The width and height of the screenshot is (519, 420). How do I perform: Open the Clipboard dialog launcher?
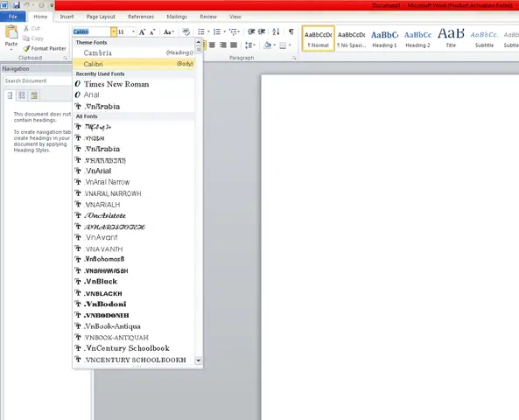(65, 58)
